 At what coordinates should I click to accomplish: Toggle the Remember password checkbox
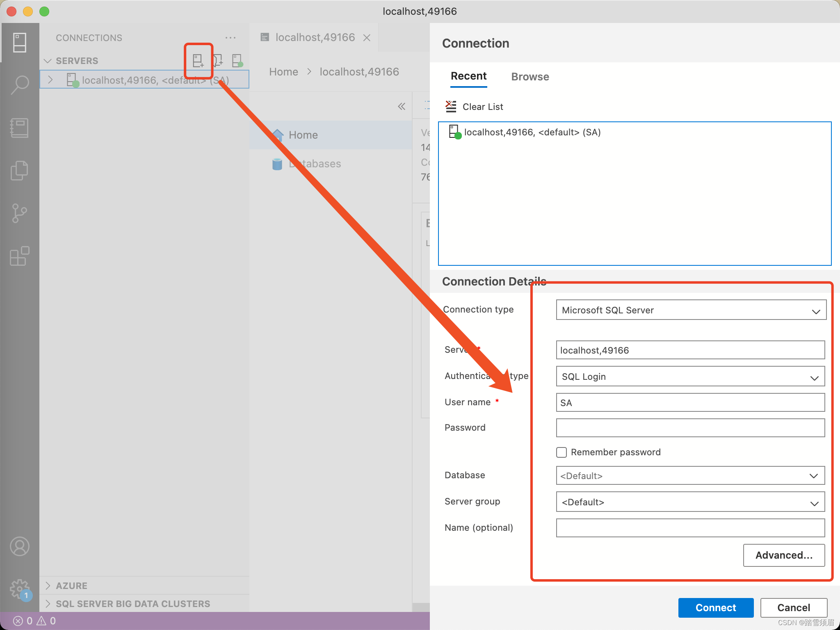[x=562, y=452]
